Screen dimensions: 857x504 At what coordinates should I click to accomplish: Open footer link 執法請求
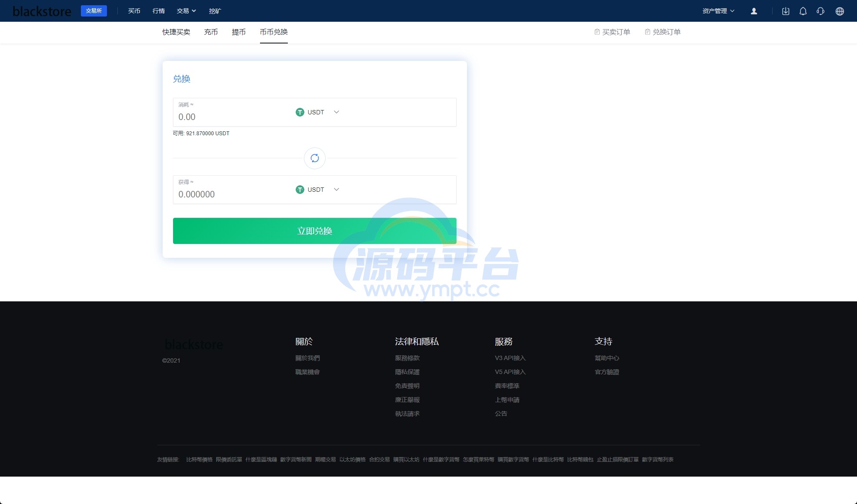407,414
